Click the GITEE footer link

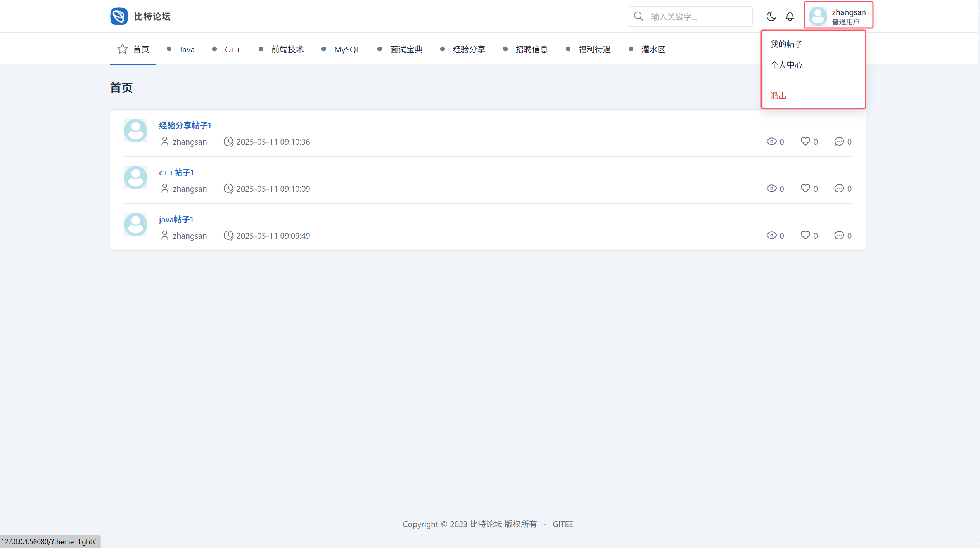point(562,524)
